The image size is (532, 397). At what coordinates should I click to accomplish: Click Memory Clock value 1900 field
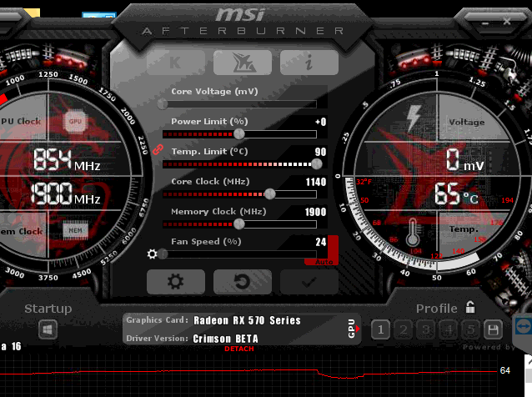[x=315, y=212]
